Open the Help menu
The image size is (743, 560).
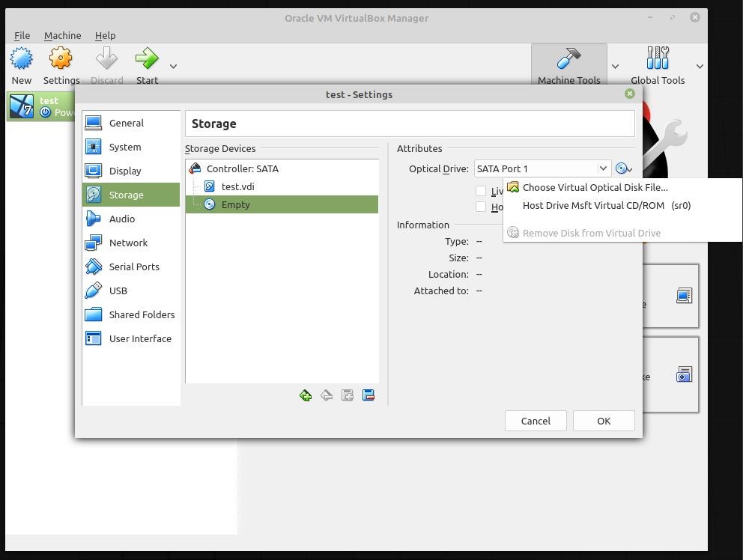pos(105,35)
